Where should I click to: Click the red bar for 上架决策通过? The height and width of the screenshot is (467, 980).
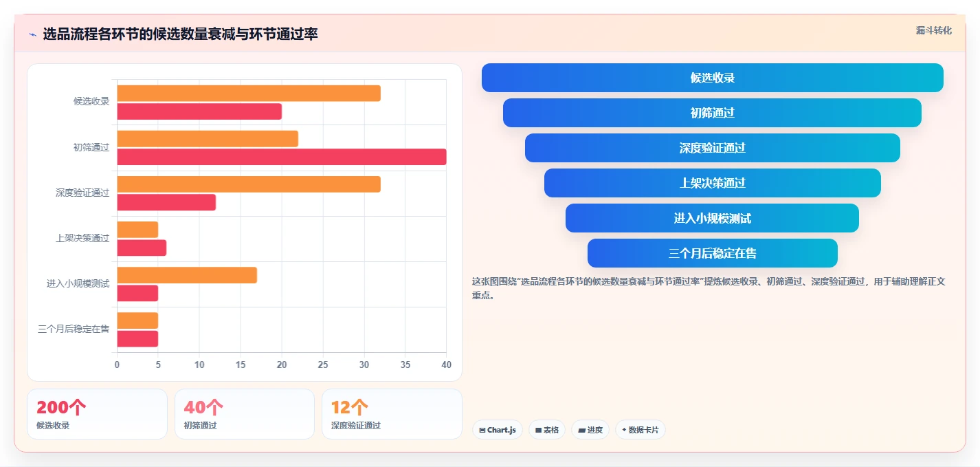coord(142,248)
